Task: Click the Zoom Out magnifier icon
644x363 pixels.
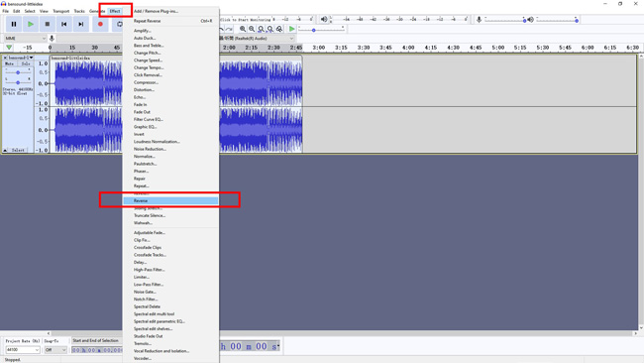Action: (x=252, y=29)
